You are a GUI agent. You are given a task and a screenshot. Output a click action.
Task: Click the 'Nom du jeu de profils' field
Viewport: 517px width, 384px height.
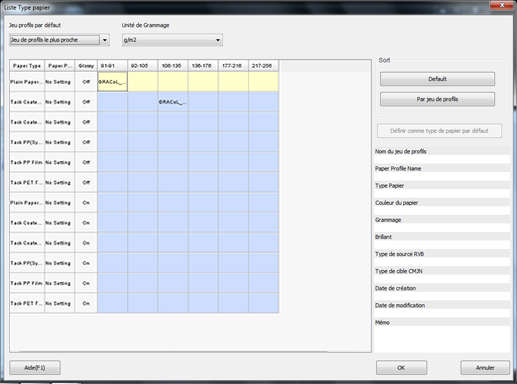(442, 159)
